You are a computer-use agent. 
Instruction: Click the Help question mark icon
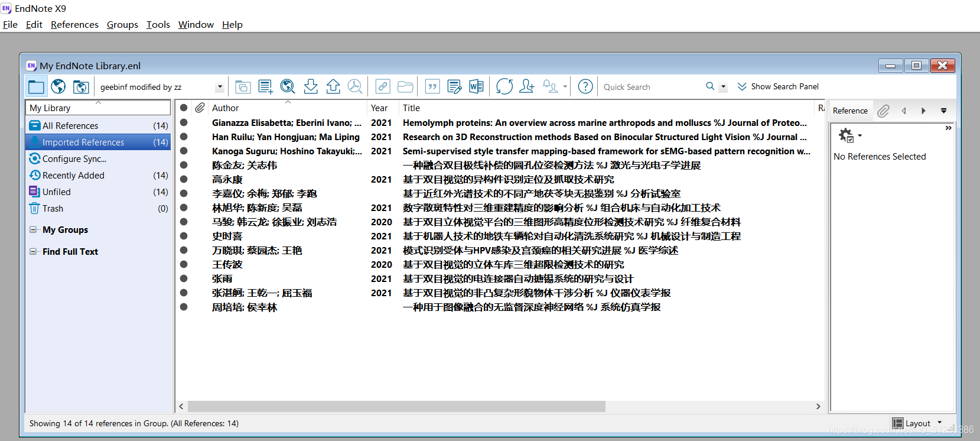(585, 87)
